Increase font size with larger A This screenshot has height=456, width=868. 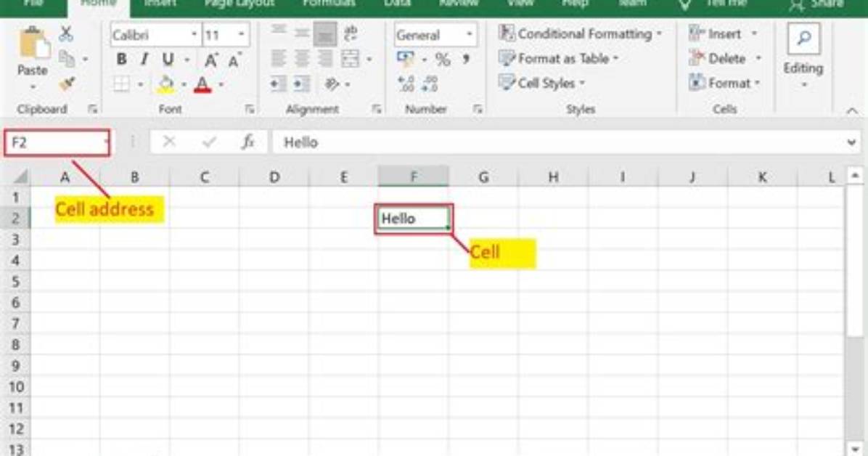(211, 60)
